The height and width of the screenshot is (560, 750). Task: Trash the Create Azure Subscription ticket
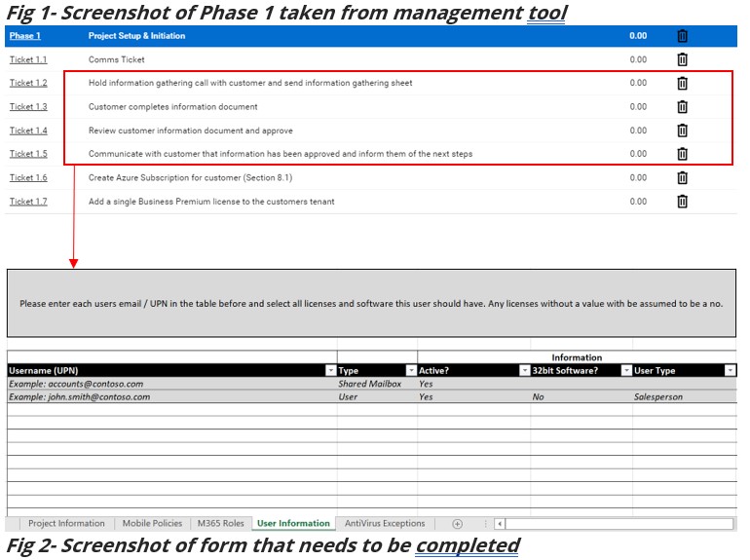[682, 177]
